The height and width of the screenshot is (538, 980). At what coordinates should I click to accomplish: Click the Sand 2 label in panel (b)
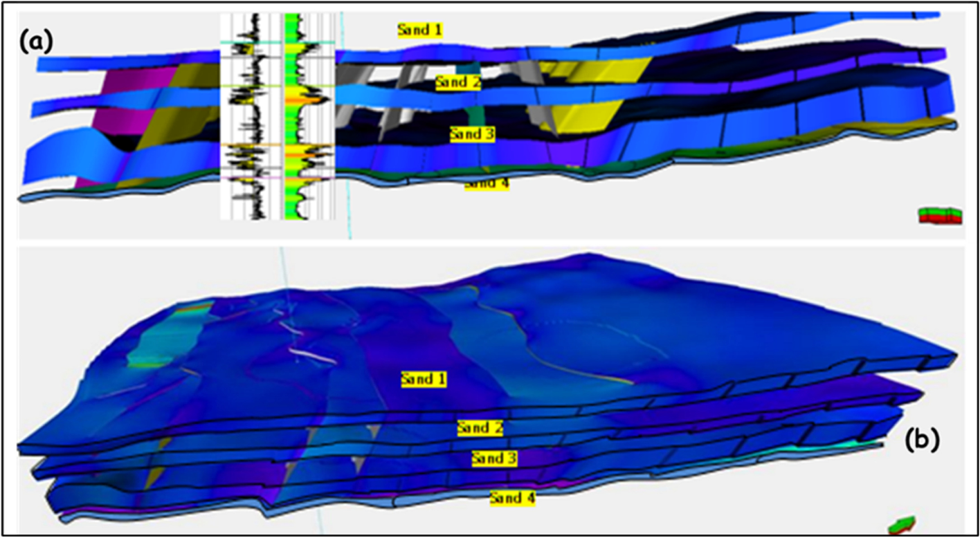(480, 428)
